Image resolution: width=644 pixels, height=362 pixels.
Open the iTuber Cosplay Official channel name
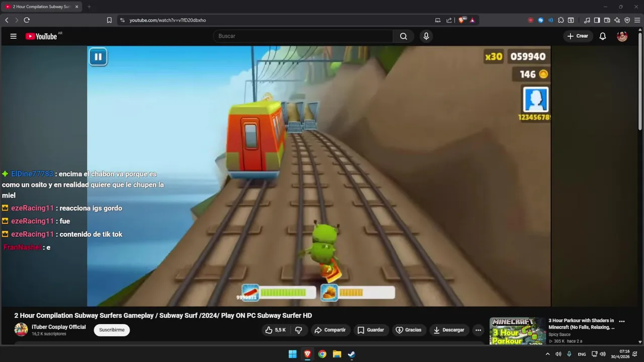59,327
